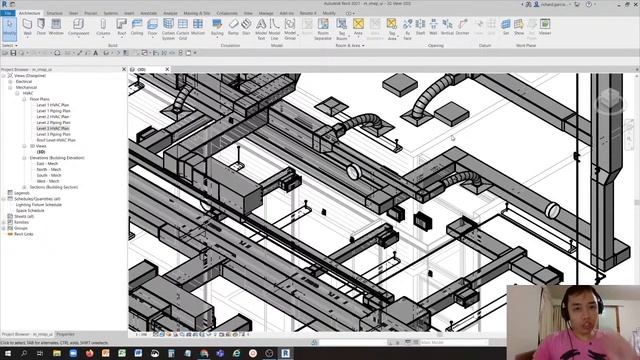The height and width of the screenshot is (360, 640).
Task: Collapse the HVAC tree node
Action: pyautogui.click(x=17, y=93)
